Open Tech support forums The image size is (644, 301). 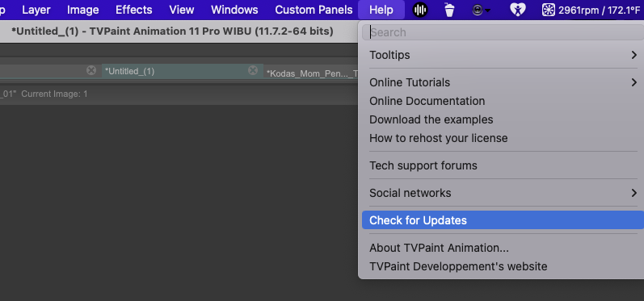503,165
